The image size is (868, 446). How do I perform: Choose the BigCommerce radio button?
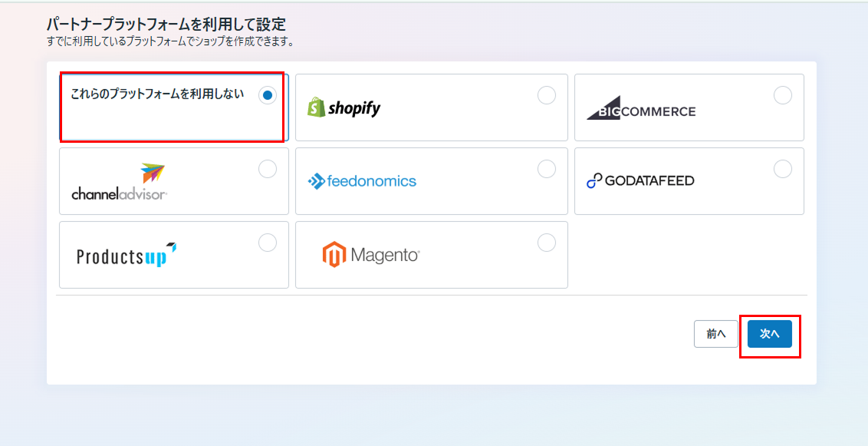coord(782,95)
